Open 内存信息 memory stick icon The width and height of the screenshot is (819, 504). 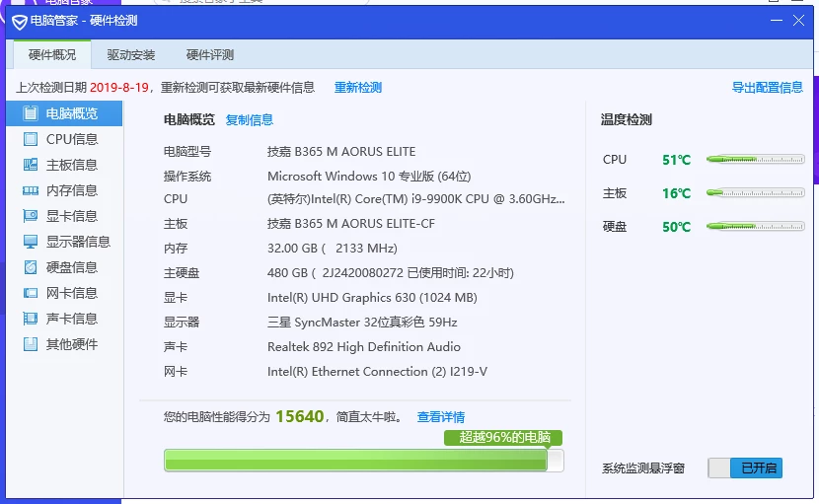point(31,190)
